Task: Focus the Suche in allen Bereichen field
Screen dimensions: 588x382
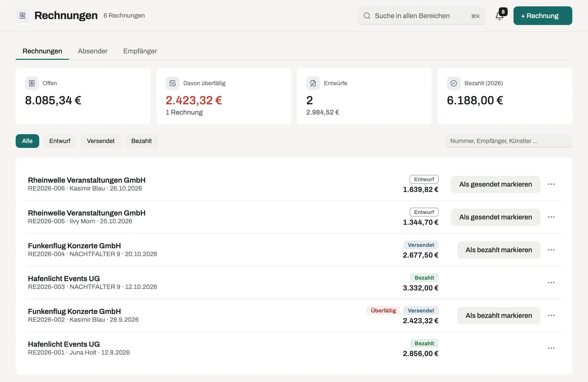Action: point(422,16)
